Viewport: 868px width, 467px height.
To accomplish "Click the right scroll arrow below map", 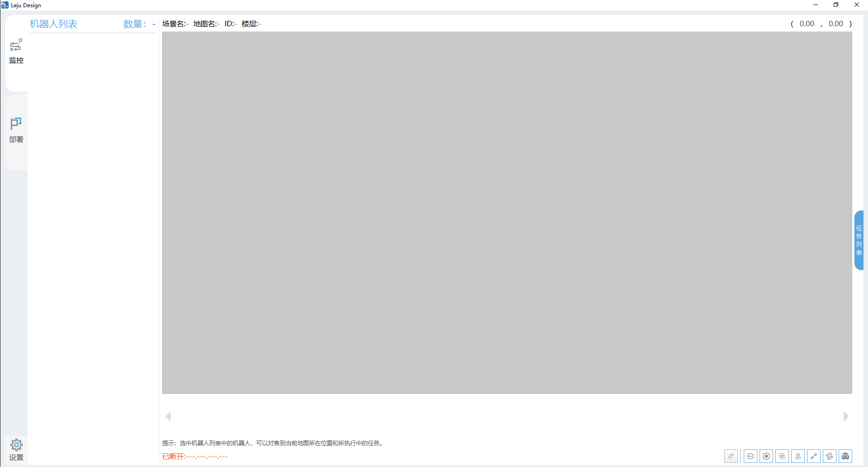I will pos(846,416).
